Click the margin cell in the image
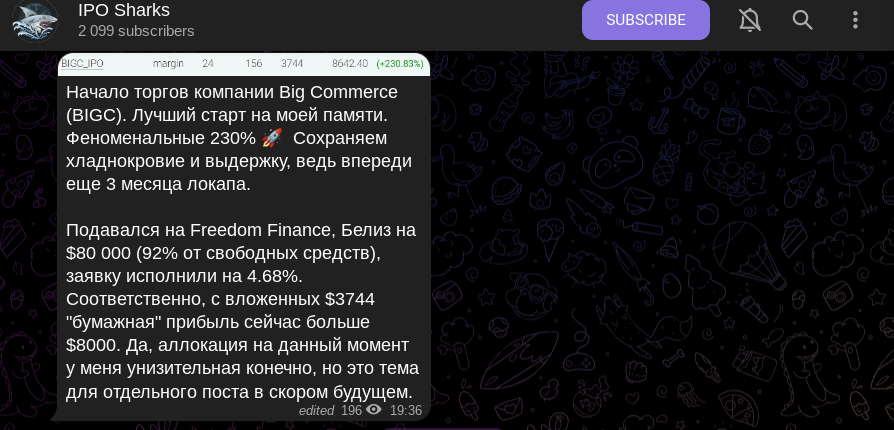Screen dimensions: 894x430 [x=168, y=64]
